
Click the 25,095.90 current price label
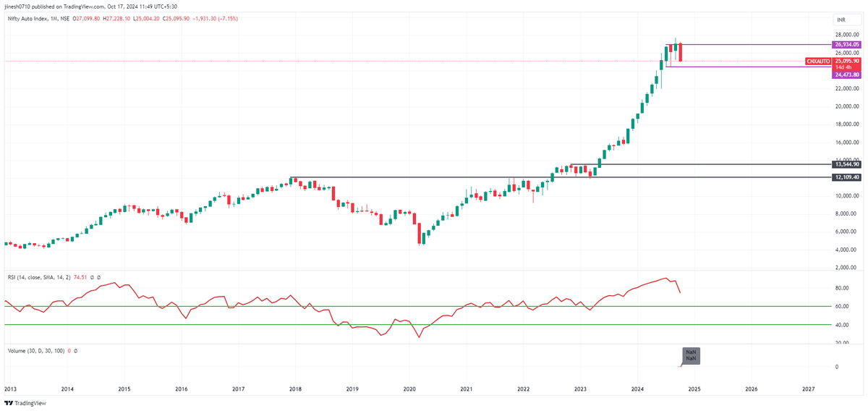[846, 61]
